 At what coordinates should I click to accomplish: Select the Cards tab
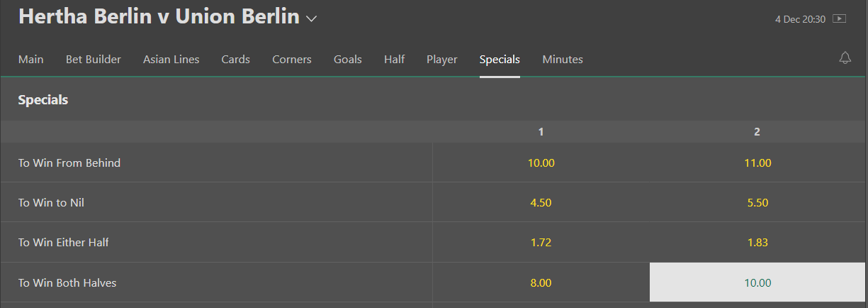(x=236, y=60)
